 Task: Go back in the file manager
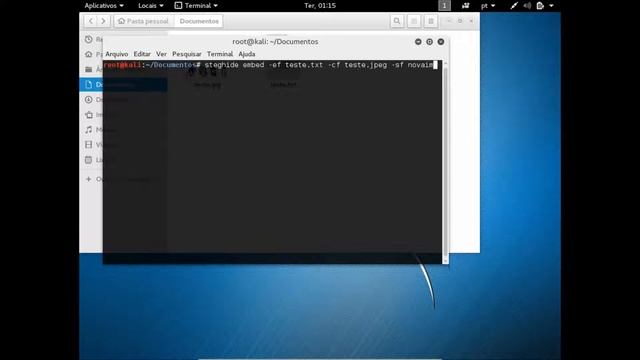[x=91, y=21]
